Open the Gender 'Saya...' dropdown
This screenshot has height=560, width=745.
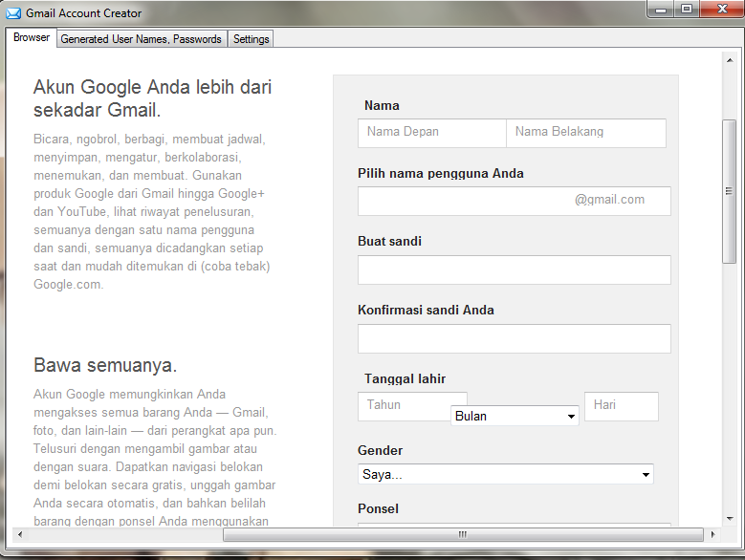tap(506, 474)
